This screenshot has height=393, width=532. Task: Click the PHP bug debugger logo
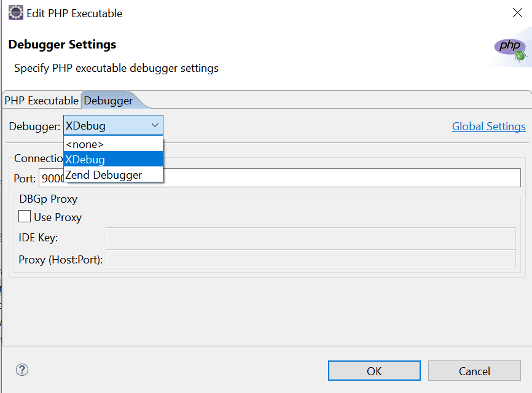(x=510, y=50)
